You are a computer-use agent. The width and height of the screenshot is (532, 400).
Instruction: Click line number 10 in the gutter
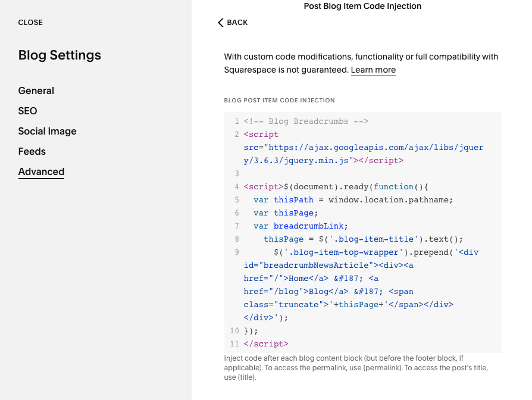pyautogui.click(x=234, y=331)
